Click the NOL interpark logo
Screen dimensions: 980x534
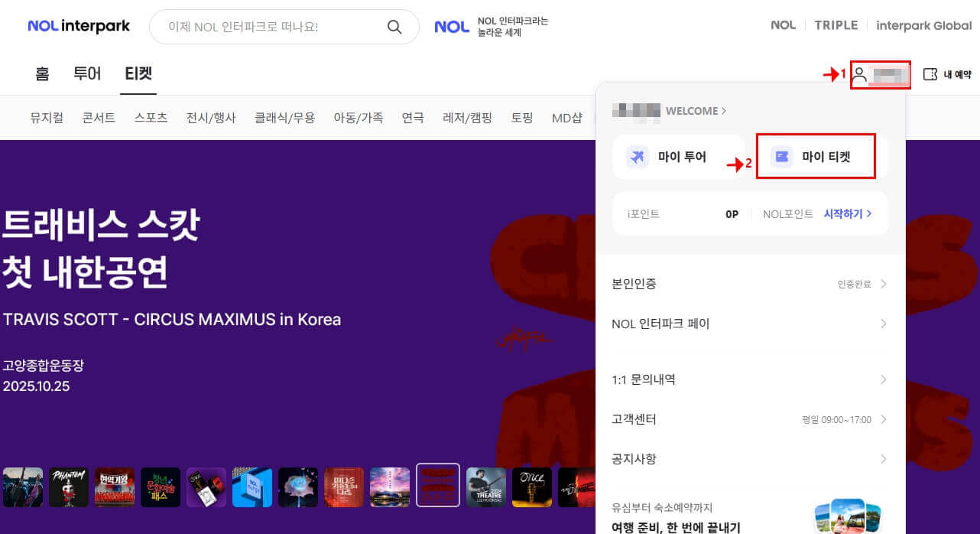click(78, 25)
